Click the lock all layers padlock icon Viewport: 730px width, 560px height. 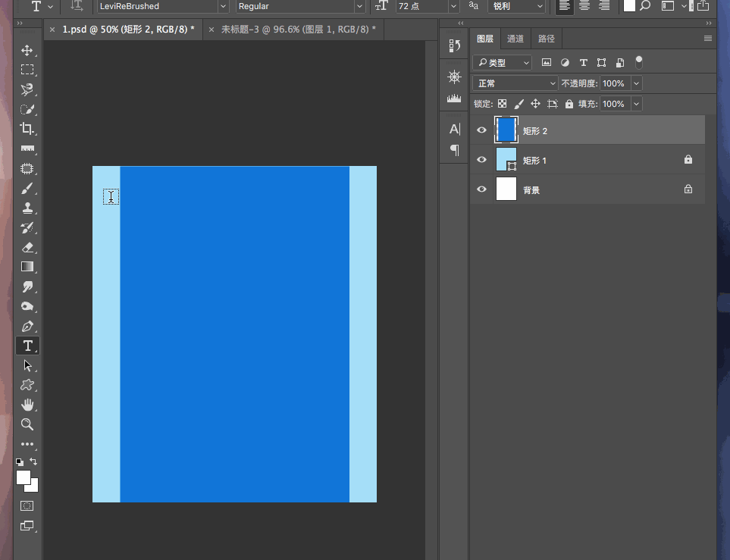569,104
